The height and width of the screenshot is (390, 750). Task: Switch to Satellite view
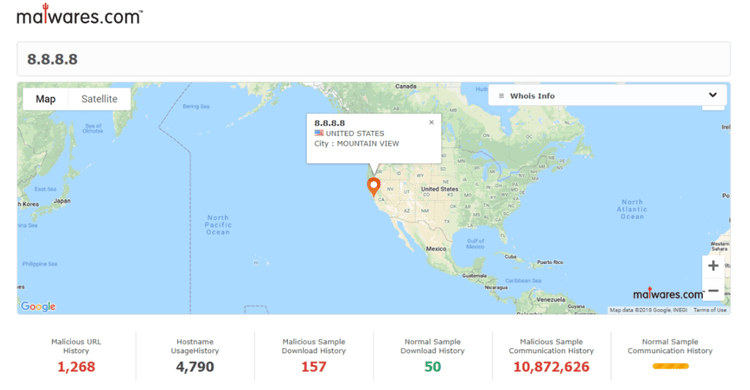tap(99, 99)
